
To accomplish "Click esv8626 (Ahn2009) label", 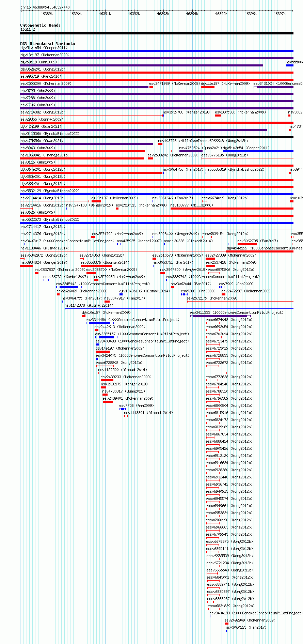I will 38,213.
